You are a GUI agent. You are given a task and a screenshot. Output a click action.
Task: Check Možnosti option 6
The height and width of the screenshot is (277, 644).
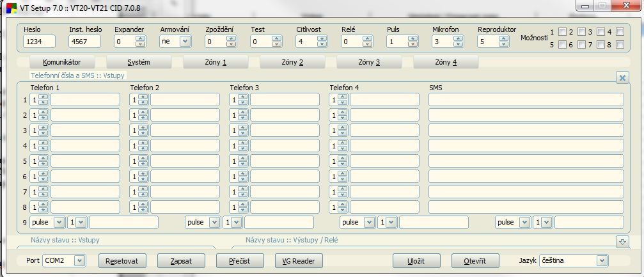coord(582,45)
